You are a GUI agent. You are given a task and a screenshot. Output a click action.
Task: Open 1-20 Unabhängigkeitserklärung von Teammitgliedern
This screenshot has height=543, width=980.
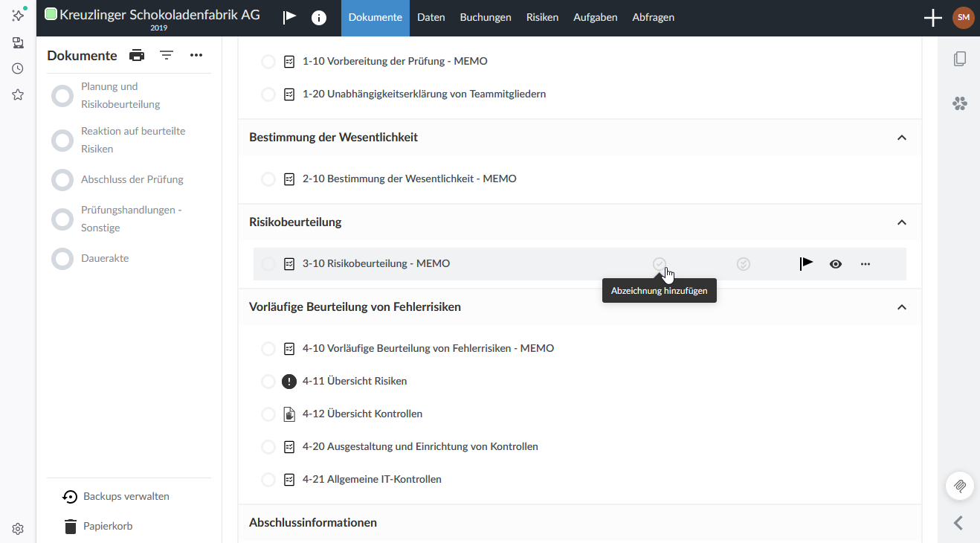coord(425,94)
